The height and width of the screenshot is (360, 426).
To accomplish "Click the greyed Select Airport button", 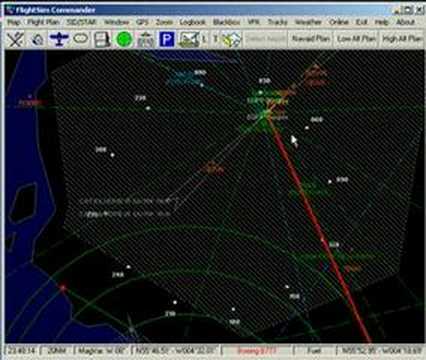I will (266, 39).
